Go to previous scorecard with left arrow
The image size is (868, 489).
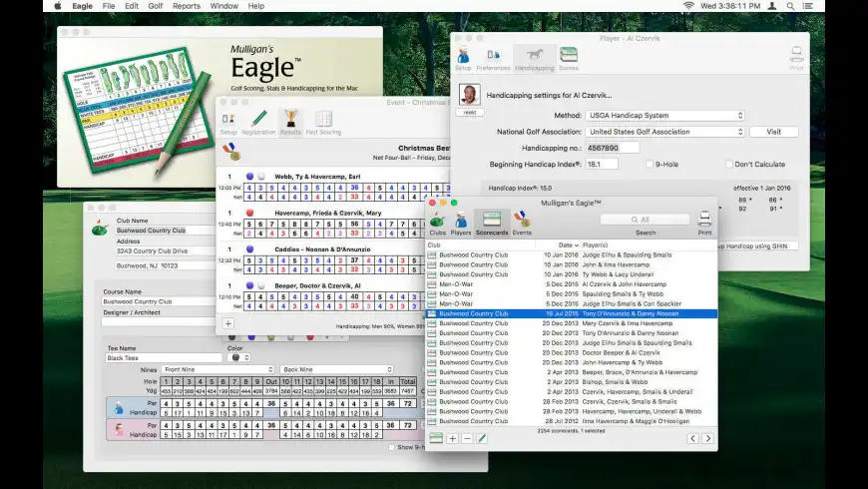692,438
